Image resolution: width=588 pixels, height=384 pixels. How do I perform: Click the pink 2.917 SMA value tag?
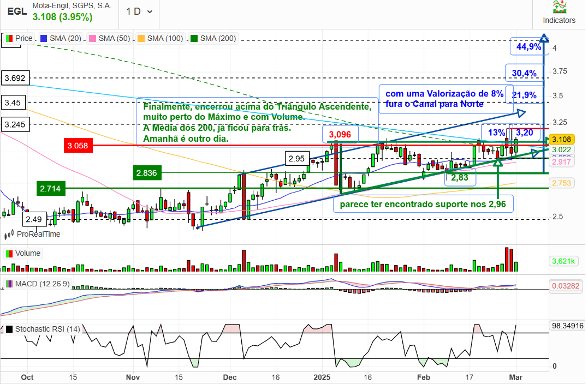click(561, 162)
